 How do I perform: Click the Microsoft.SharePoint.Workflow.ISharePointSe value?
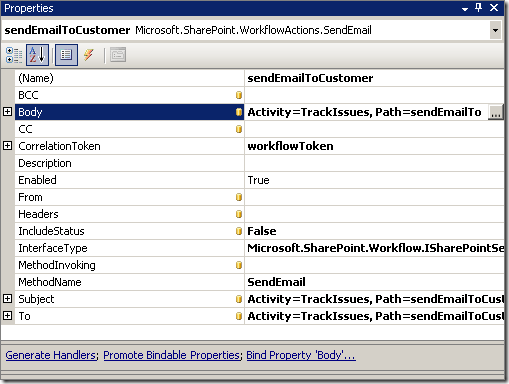[375, 248]
